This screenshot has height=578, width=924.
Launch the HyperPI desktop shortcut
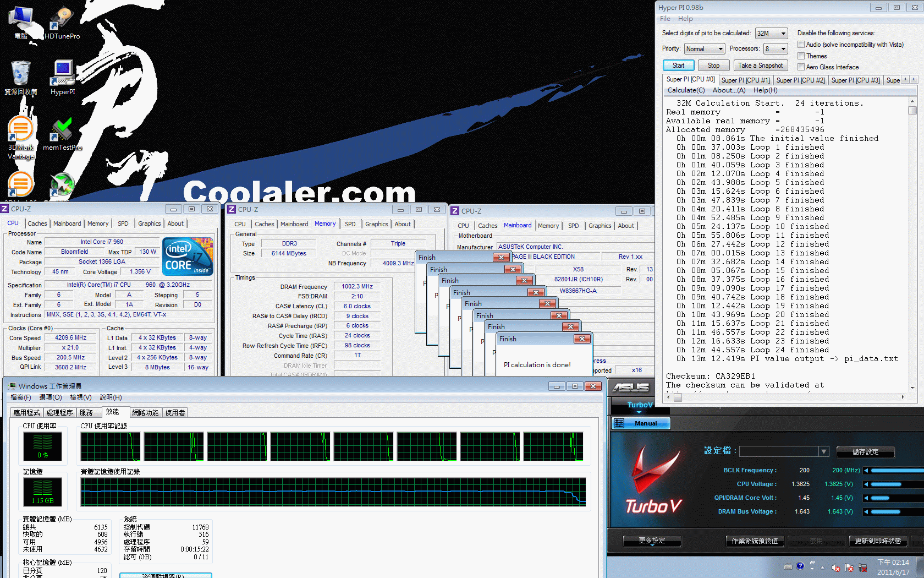tap(63, 77)
